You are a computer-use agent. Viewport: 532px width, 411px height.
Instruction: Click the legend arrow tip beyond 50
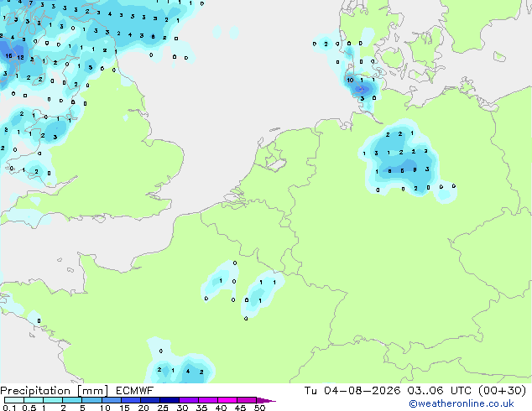pyautogui.click(x=267, y=400)
